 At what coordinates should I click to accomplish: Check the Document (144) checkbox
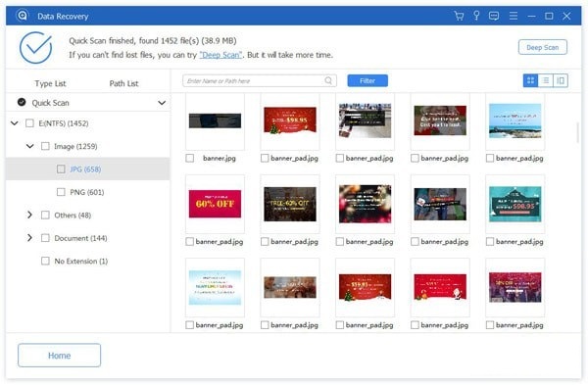click(x=45, y=238)
